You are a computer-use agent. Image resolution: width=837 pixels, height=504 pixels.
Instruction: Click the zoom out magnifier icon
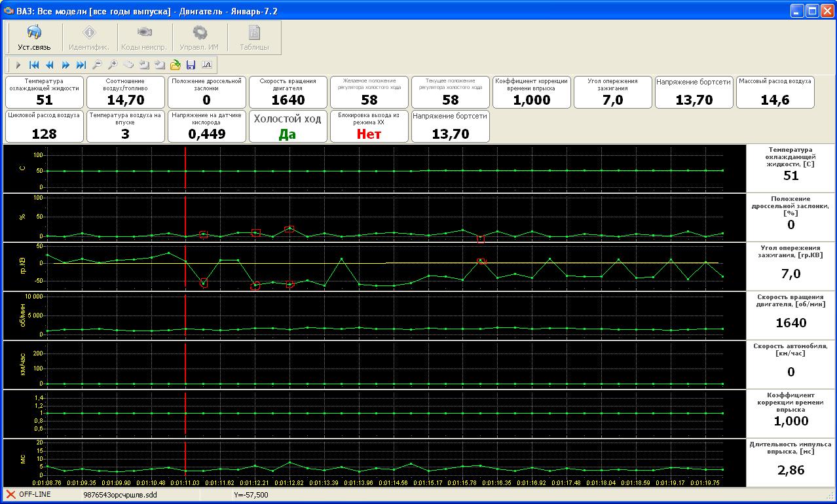pyautogui.click(x=97, y=65)
